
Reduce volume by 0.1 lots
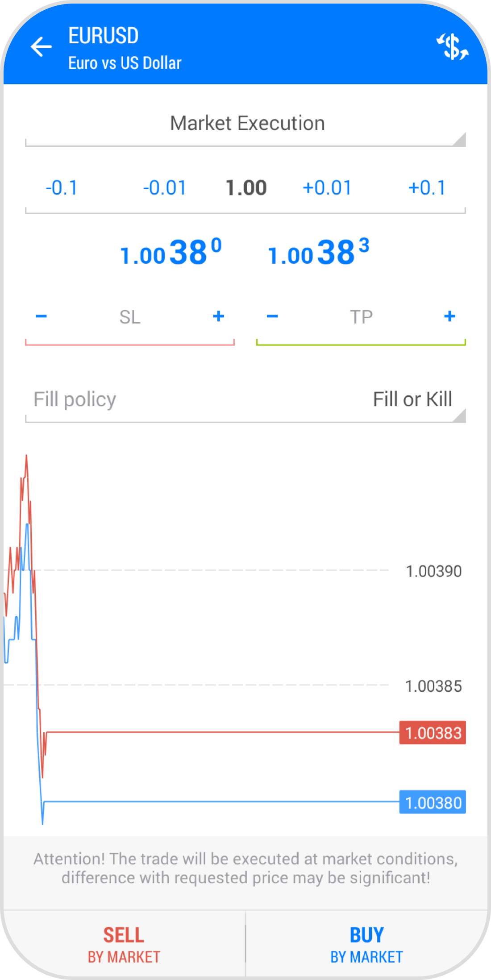62,188
